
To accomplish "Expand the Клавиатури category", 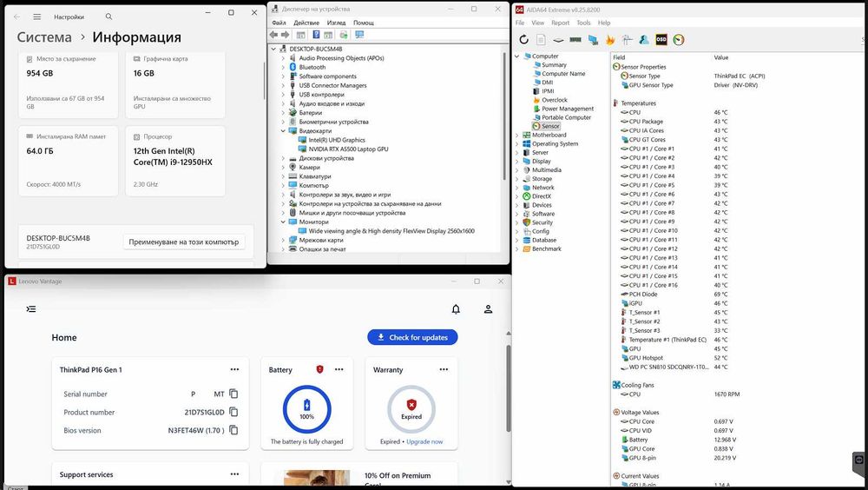I will pyautogui.click(x=284, y=176).
